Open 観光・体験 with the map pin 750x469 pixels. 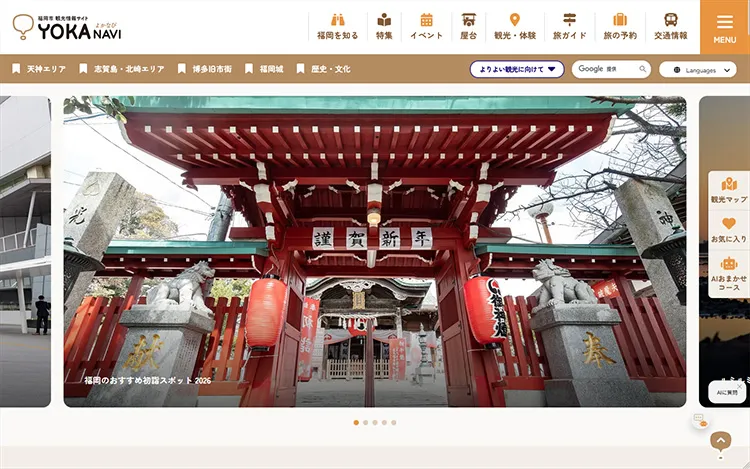click(x=515, y=27)
